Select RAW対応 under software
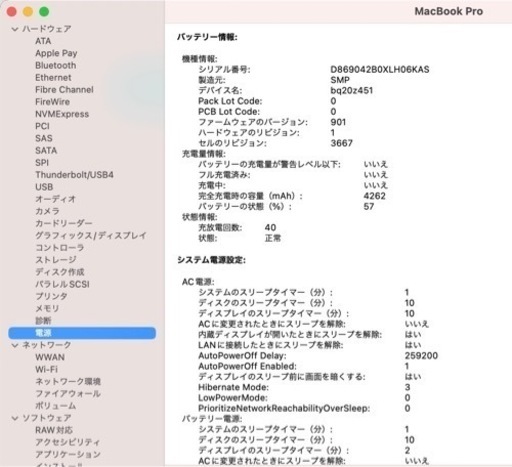512x467 pixels. tap(54, 430)
